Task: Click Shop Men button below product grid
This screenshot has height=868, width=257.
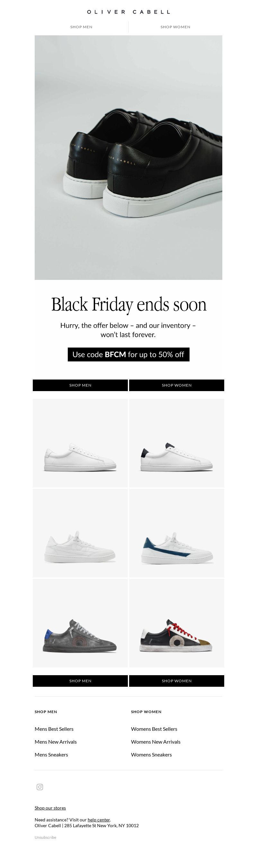Action: pos(80,681)
